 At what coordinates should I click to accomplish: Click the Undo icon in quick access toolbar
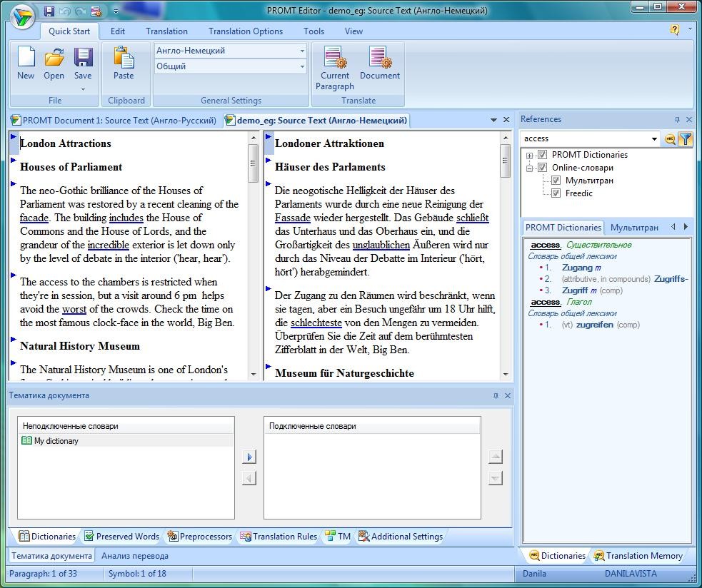[65, 11]
